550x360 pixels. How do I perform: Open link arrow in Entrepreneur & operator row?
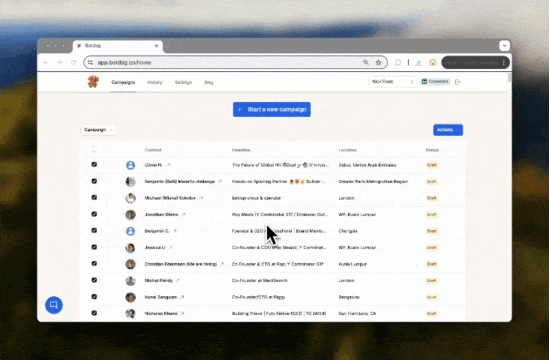pyautogui.click(x=201, y=198)
